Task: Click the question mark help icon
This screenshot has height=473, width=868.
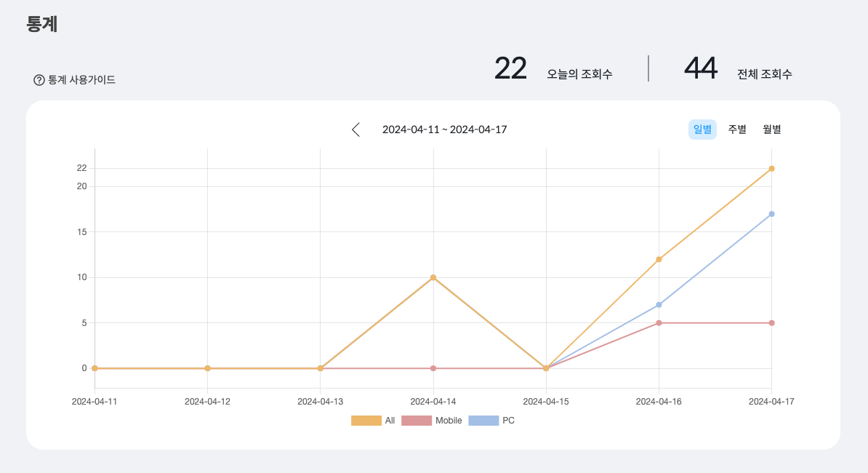Action: (39, 80)
